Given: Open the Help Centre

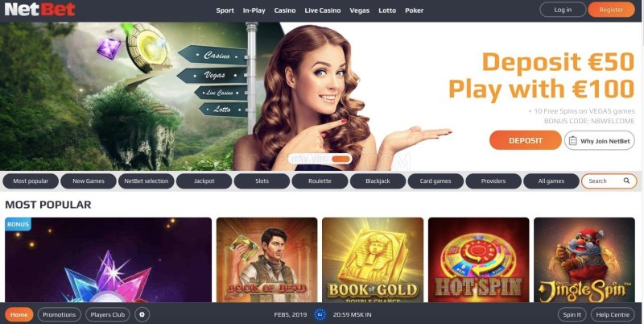Looking at the screenshot, I should point(613,314).
